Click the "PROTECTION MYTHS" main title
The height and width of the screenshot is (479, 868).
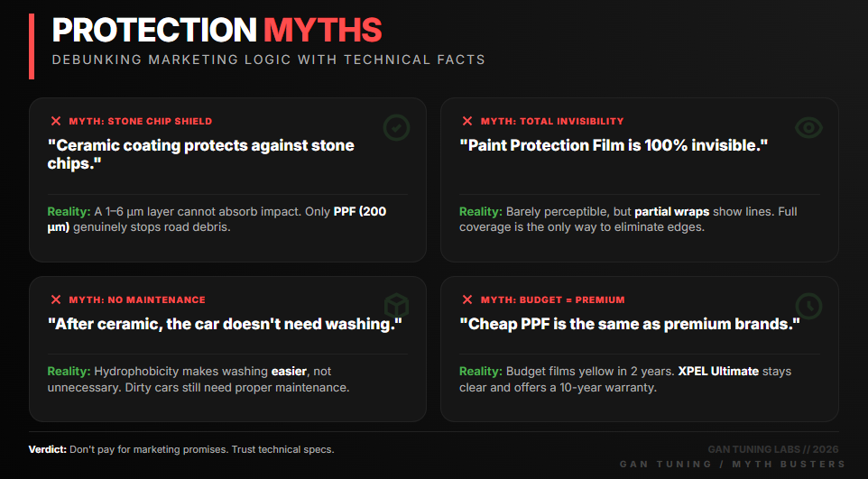(x=217, y=30)
